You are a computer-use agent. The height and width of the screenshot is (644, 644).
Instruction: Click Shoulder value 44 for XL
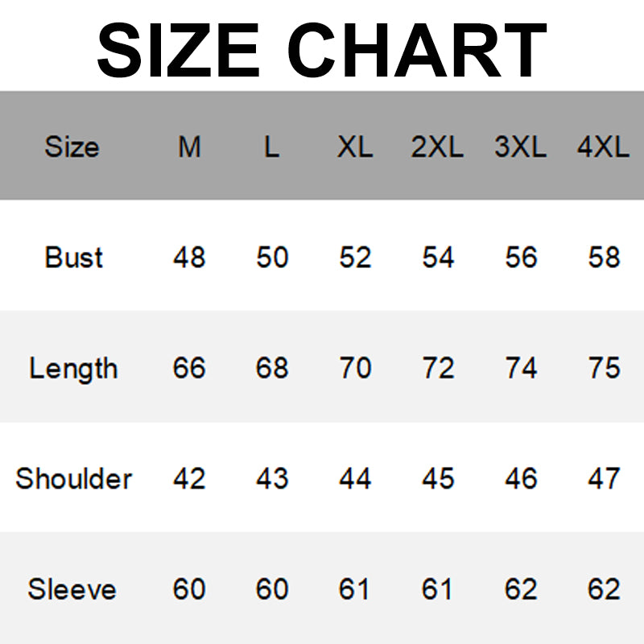pyautogui.click(x=355, y=478)
